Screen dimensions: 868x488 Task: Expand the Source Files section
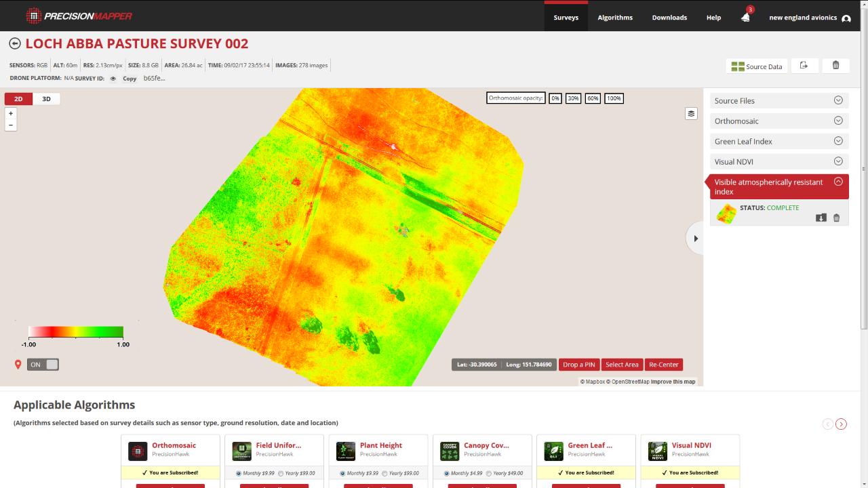(x=839, y=100)
